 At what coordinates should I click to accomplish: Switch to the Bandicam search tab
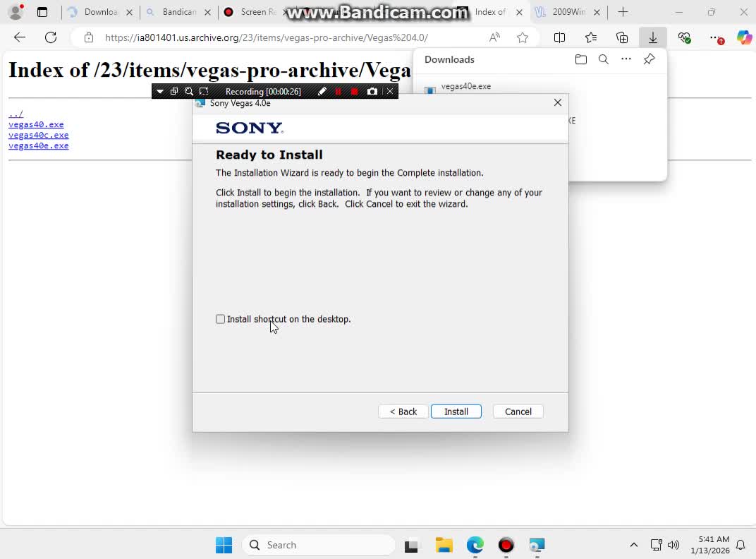click(x=178, y=12)
